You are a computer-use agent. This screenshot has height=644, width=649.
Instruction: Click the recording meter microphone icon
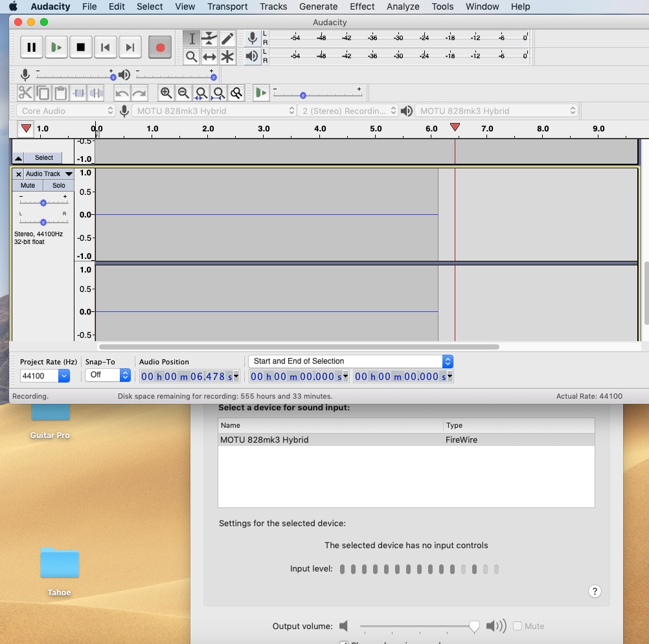coord(252,38)
